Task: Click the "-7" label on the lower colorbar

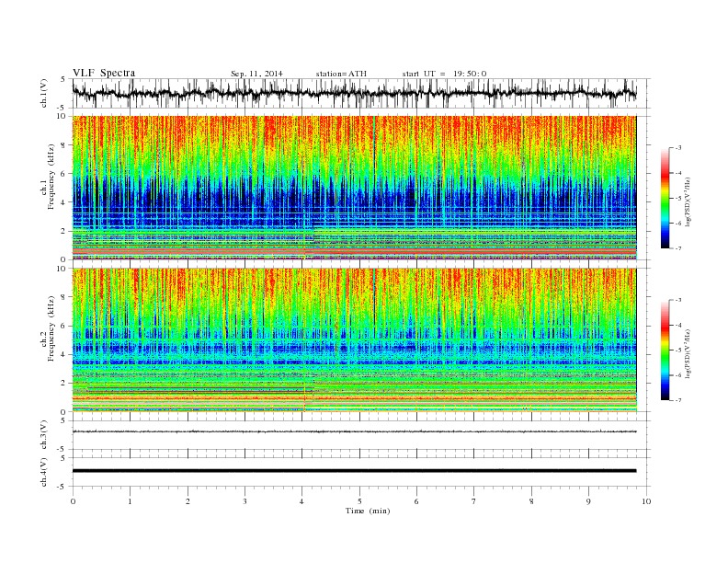Action: 678,400
